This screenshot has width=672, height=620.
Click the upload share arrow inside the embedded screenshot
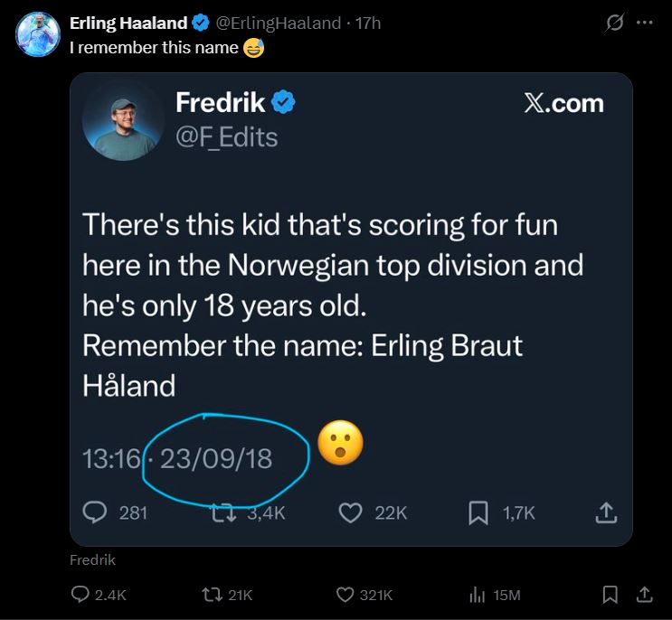pos(606,512)
